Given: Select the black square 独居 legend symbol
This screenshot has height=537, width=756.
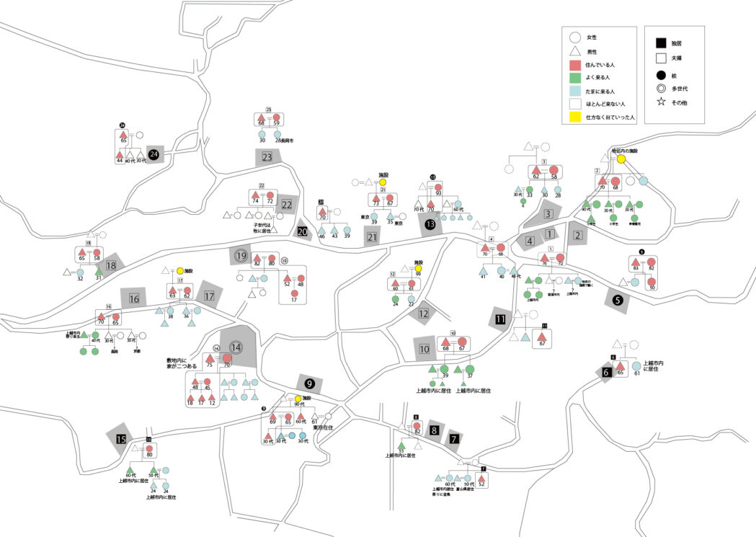Looking at the screenshot, I should click(660, 43).
